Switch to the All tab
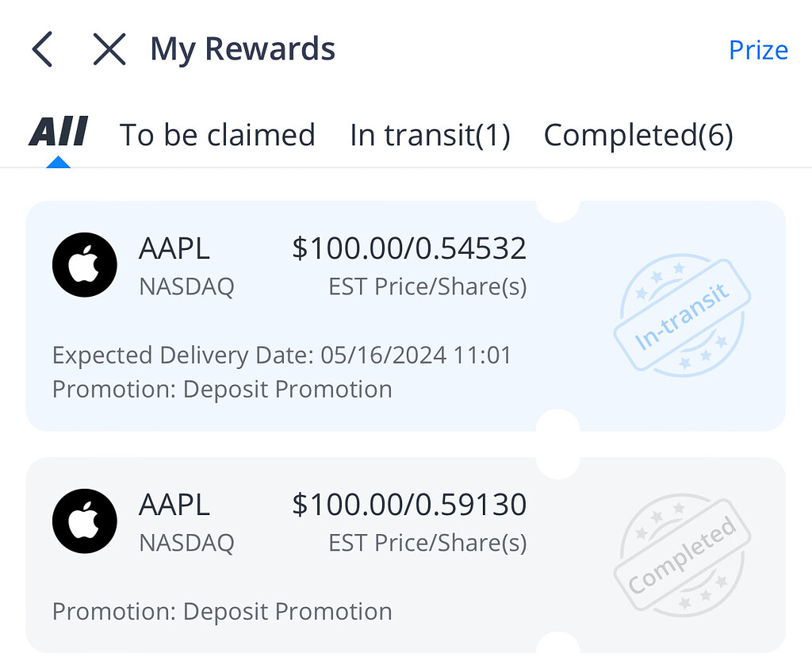Image resolution: width=812 pixels, height=665 pixels. tap(57, 133)
